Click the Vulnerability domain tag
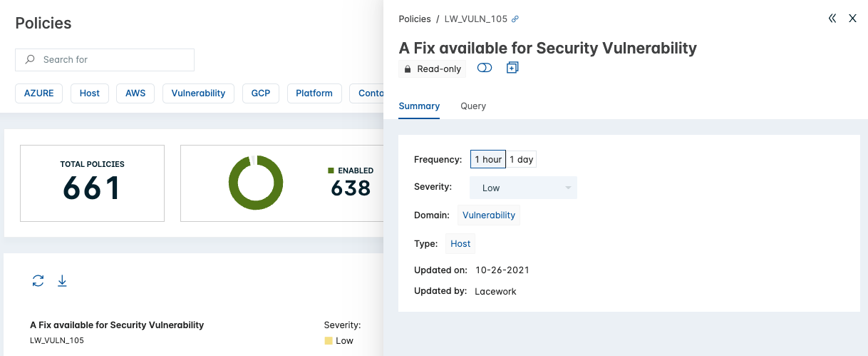868x356 pixels. tap(489, 215)
